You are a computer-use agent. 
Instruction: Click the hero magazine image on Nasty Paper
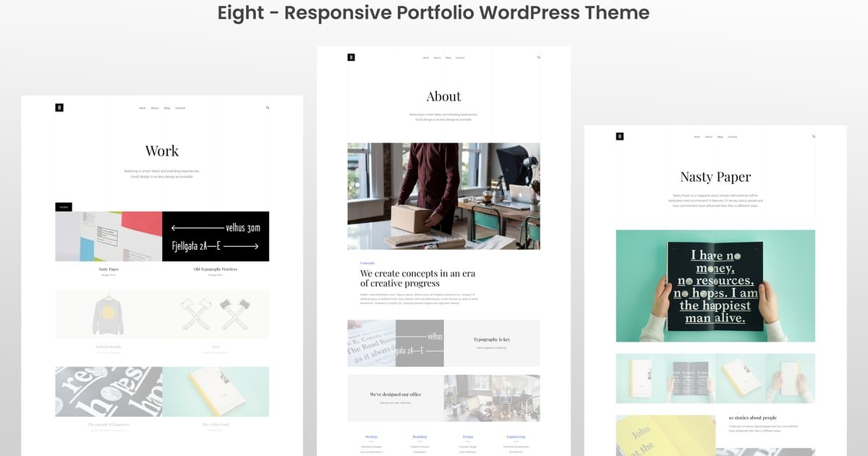(x=715, y=286)
